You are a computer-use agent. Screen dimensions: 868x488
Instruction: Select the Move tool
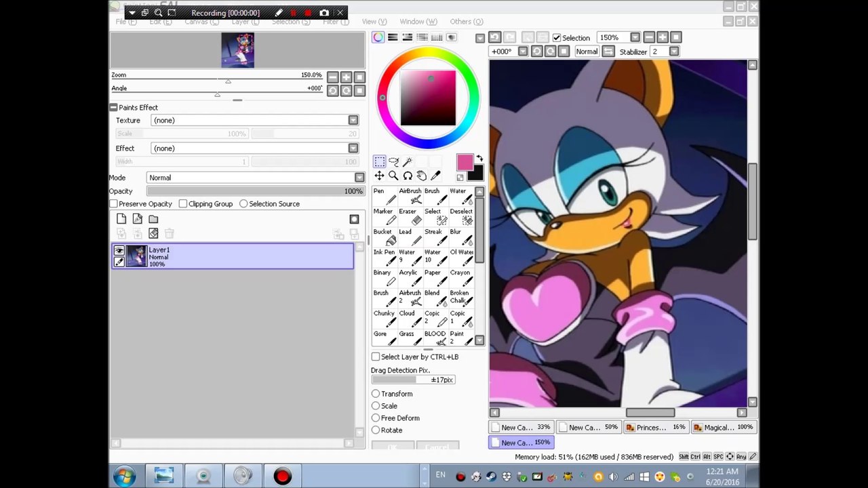[379, 176]
